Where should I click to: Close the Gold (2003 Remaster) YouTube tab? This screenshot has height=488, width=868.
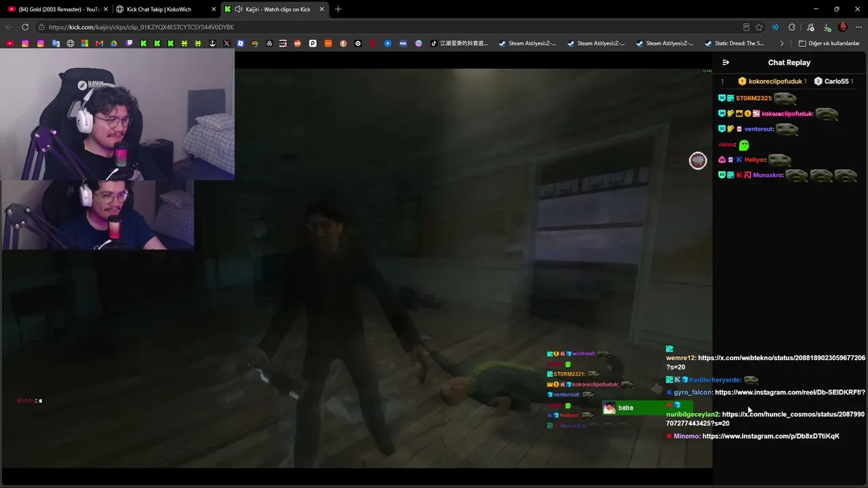(105, 9)
